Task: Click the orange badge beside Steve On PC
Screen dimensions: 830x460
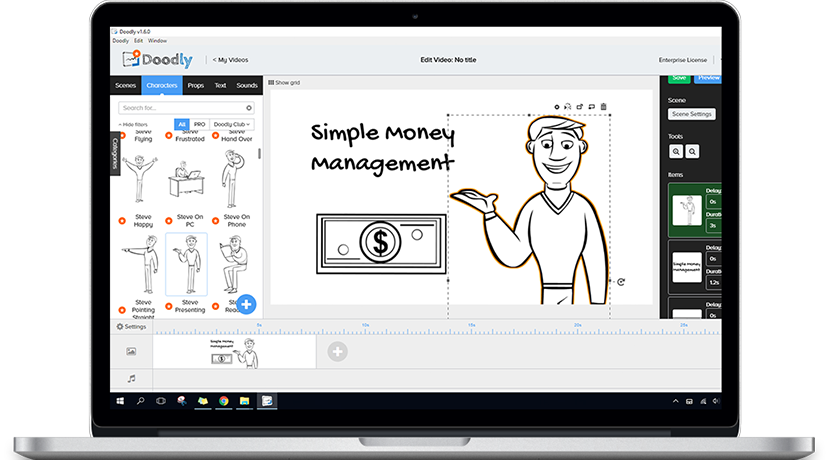Action: point(169,221)
